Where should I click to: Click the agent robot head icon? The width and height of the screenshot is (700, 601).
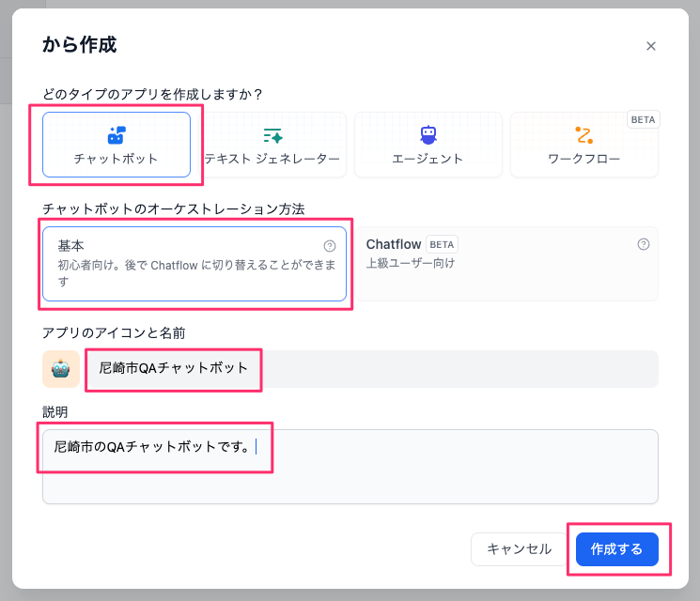pyautogui.click(x=428, y=134)
